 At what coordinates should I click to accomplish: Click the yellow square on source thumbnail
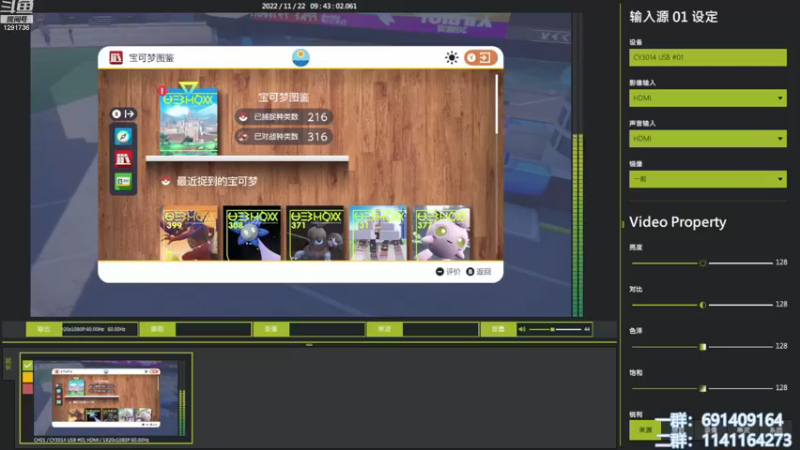pos(28,377)
